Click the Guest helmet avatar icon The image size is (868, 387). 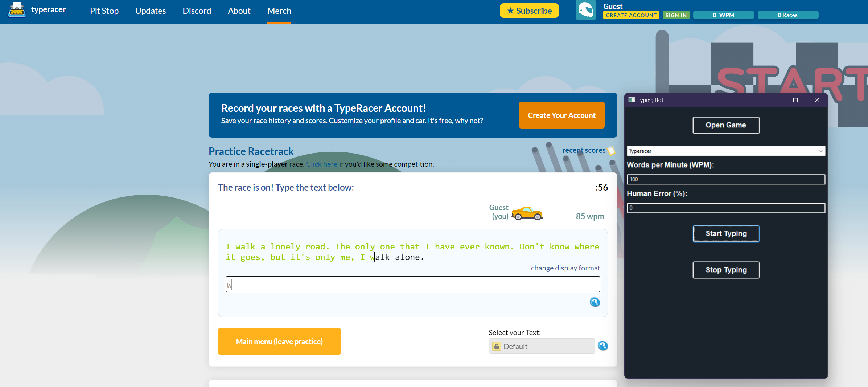tap(585, 10)
